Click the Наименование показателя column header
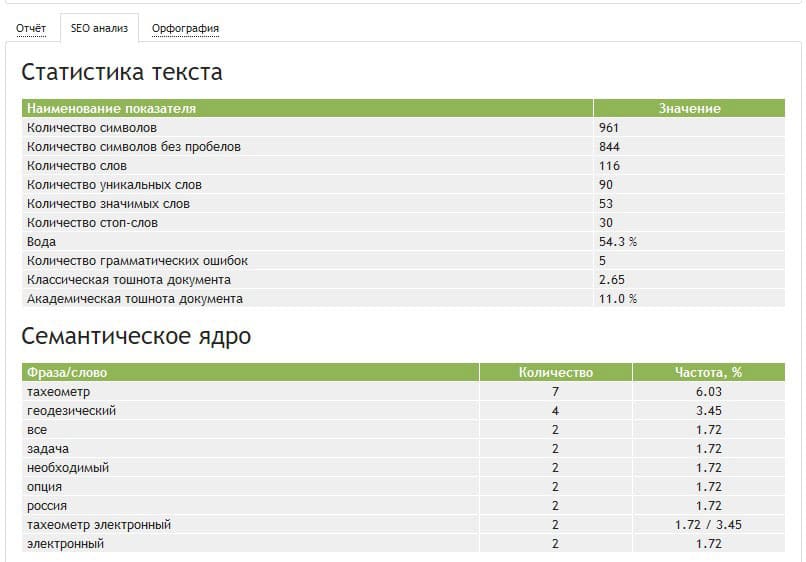Image resolution: width=806 pixels, height=562 pixels. click(x=112, y=108)
